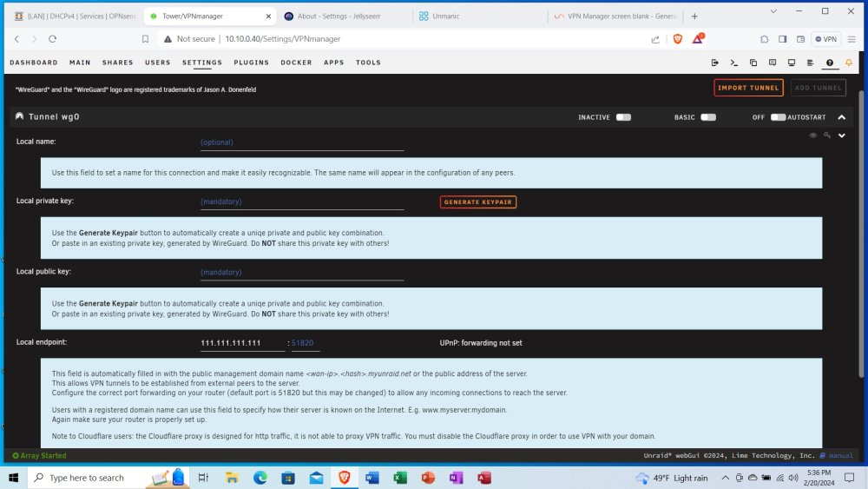Open the manual link in footer

point(840,455)
